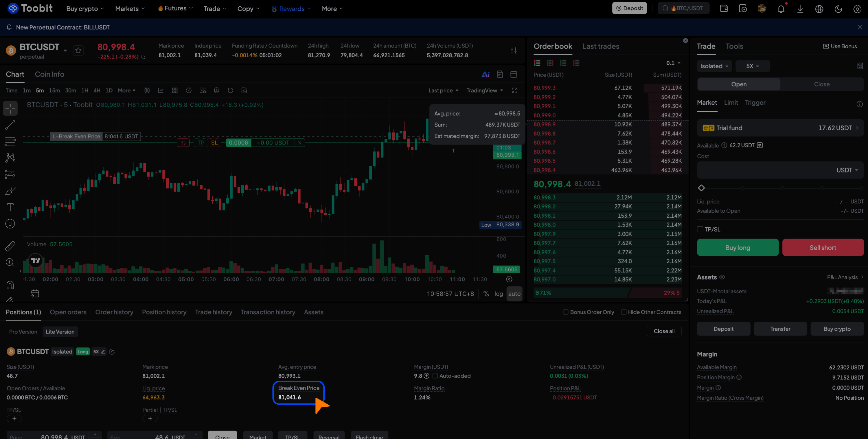This screenshot has width=868, height=439.
Task: Open order book 0.1 precision dropdown
Action: tap(673, 63)
